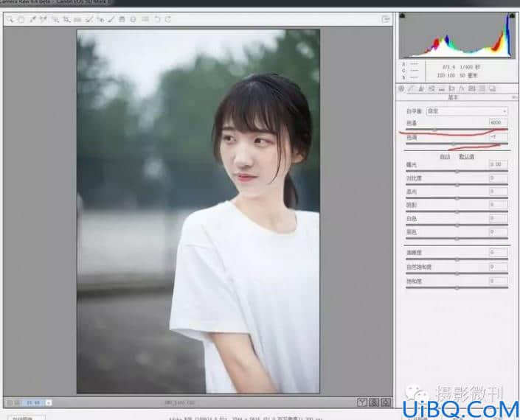Select the Straighten tool
The width and height of the screenshot is (520, 420).
(77, 20)
